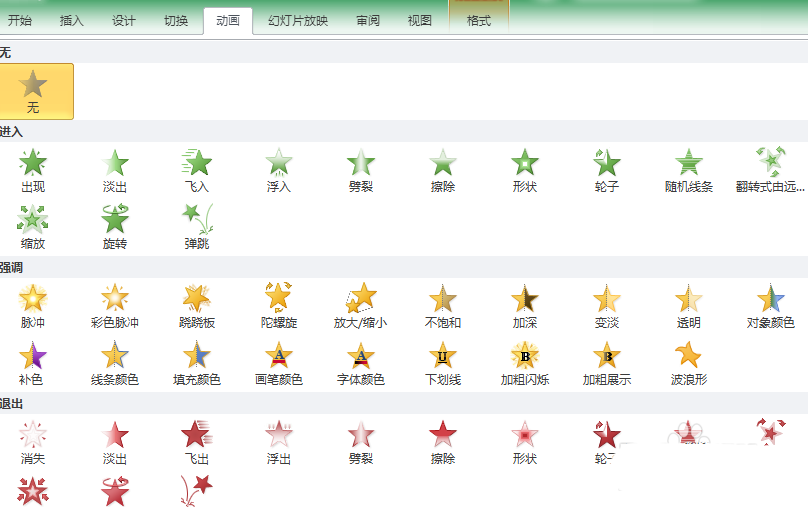Apply the 消失 exit animation

coord(33,443)
